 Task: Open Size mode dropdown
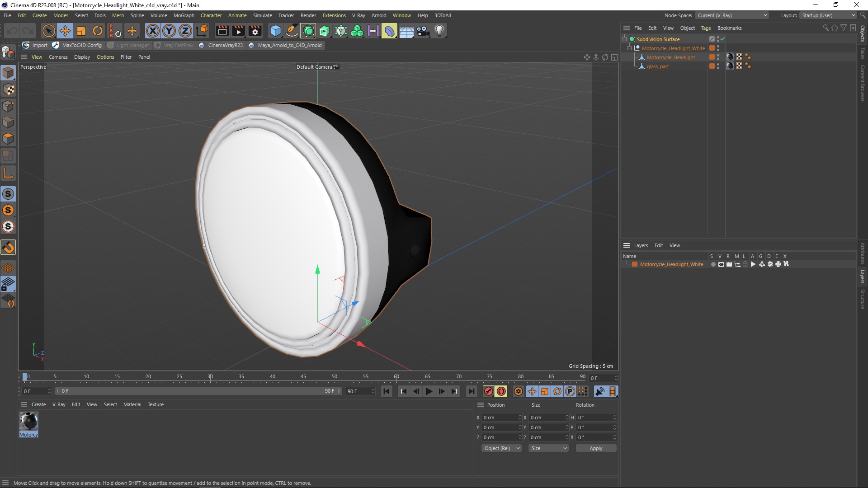pos(548,448)
